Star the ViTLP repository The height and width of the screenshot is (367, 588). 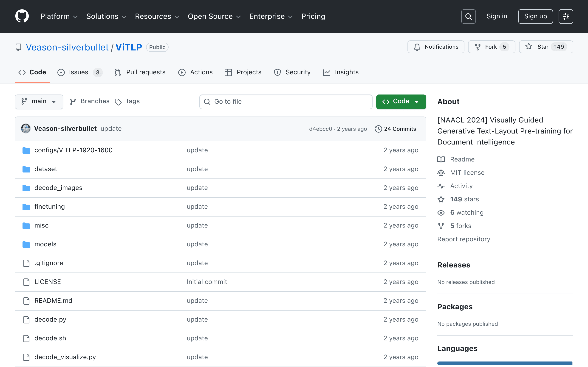(546, 47)
